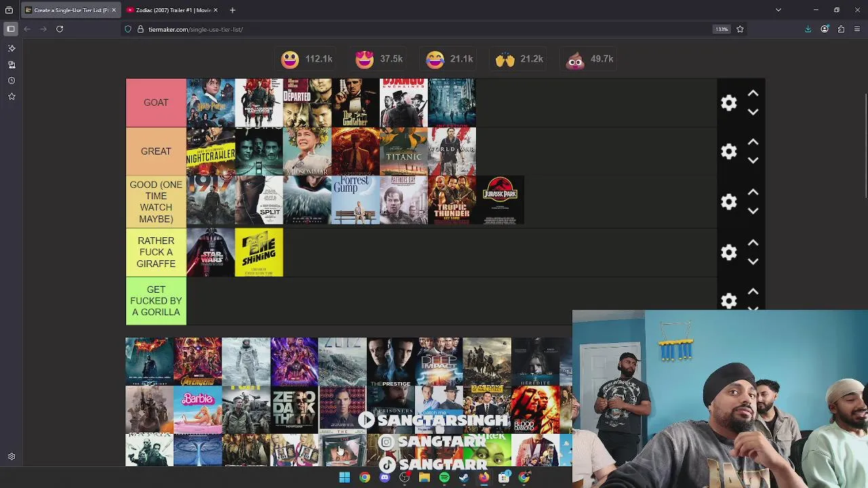Move the GOOD tier row down
Viewport: 868px width, 488px height.
pos(753,211)
